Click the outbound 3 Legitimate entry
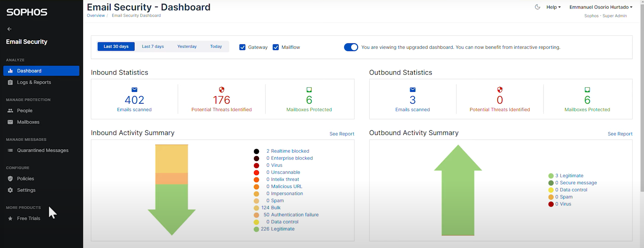 coord(569,176)
